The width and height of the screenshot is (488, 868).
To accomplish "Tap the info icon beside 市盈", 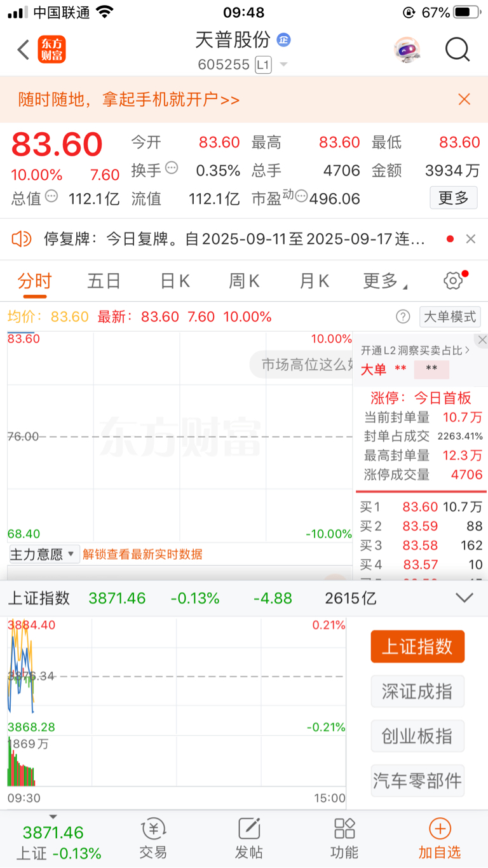I will (302, 196).
